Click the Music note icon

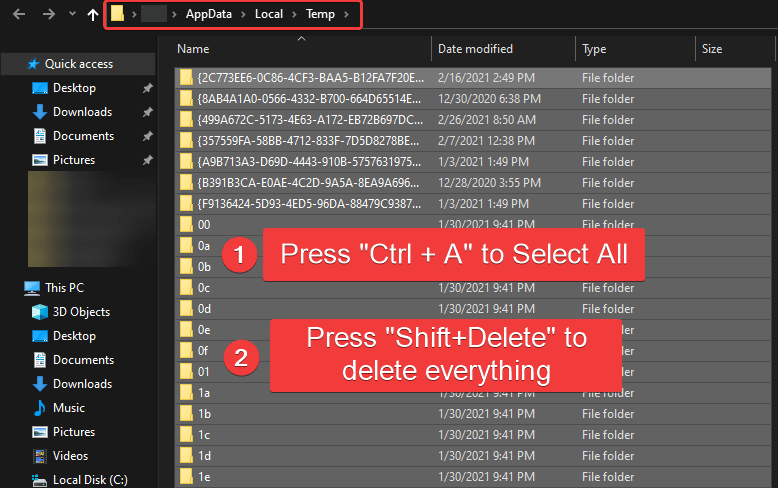click(40, 408)
